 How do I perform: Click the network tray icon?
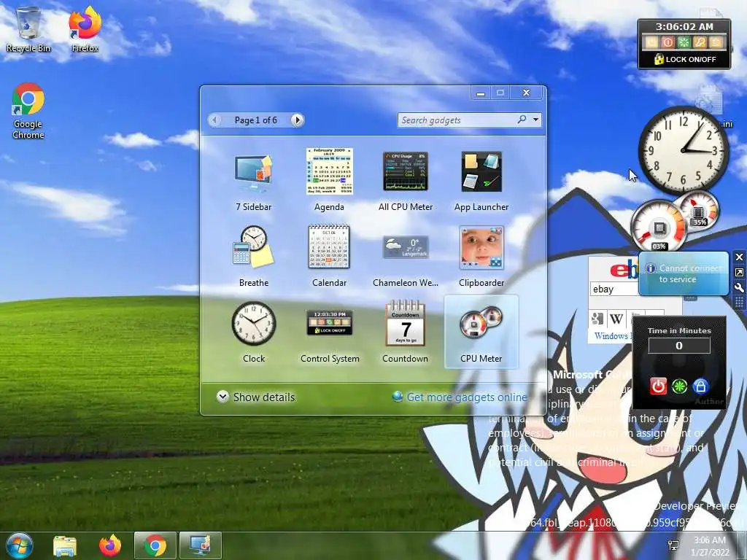coord(673,545)
